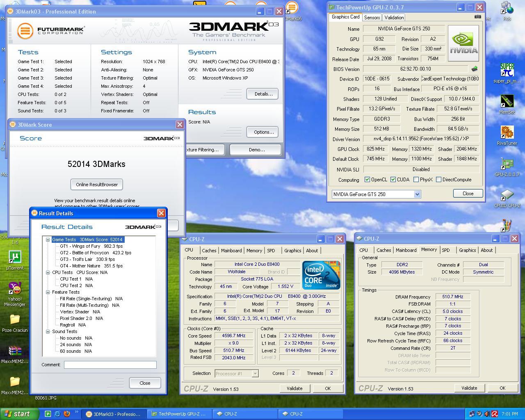Click the Options button in 3DMark03
The width and height of the screenshot is (525, 420).
[263, 132]
